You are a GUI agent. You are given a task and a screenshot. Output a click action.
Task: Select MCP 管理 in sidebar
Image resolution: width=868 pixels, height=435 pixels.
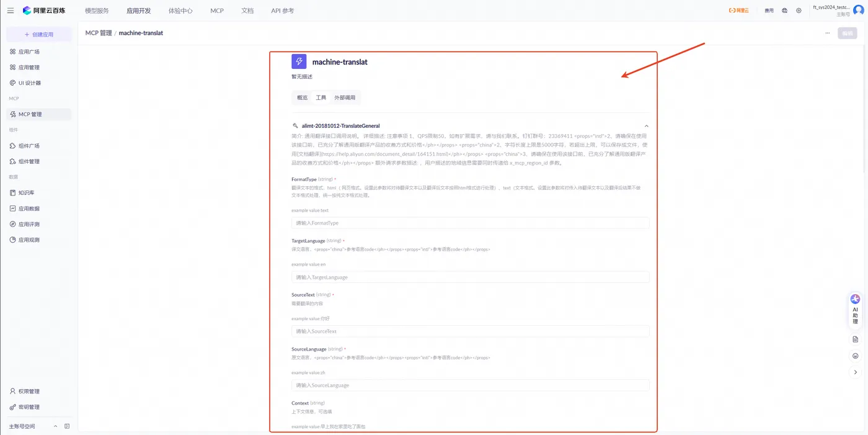38,114
